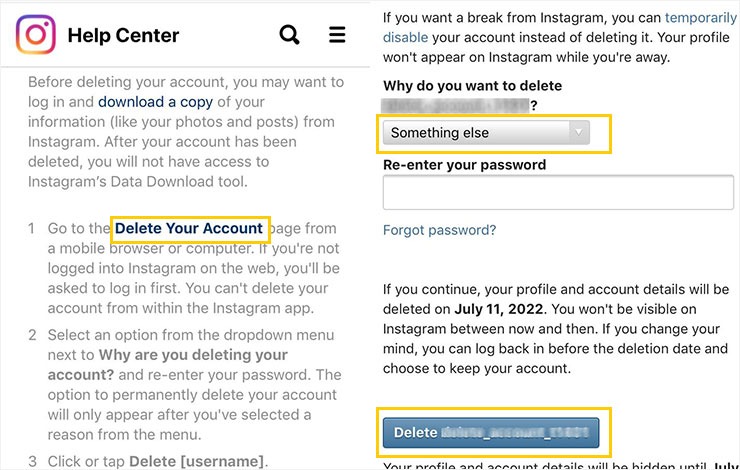Click the 'Why do you want to delete' label
This screenshot has height=470, width=740.
472,86
